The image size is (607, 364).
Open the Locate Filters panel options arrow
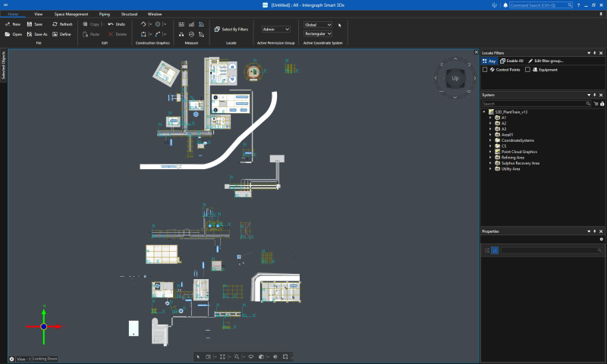coord(589,53)
